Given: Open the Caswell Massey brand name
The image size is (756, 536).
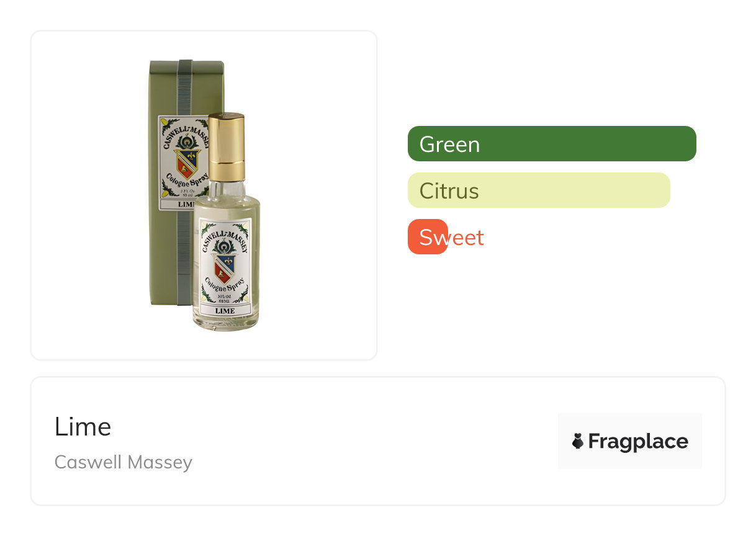Looking at the screenshot, I should point(124,462).
